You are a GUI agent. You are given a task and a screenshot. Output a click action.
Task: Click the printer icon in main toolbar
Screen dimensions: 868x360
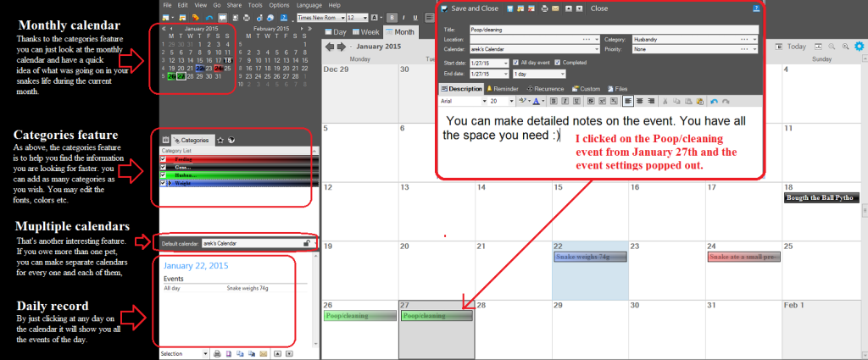247,18
